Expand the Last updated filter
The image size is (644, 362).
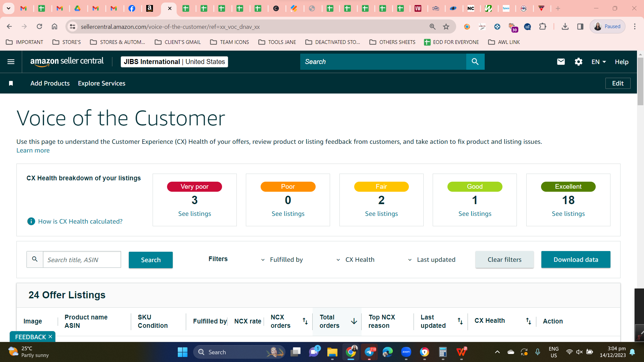[x=432, y=260]
